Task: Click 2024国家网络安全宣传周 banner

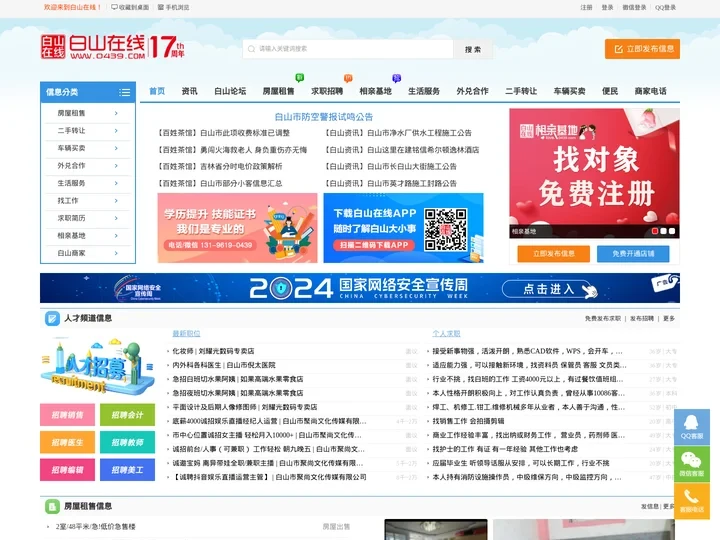Action: (360, 288)
